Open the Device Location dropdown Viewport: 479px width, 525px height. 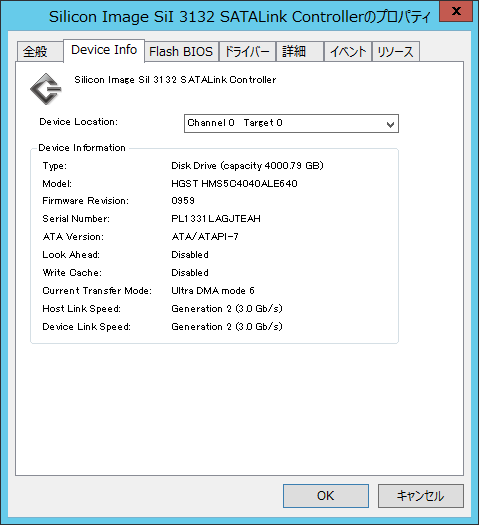(291, 124)
